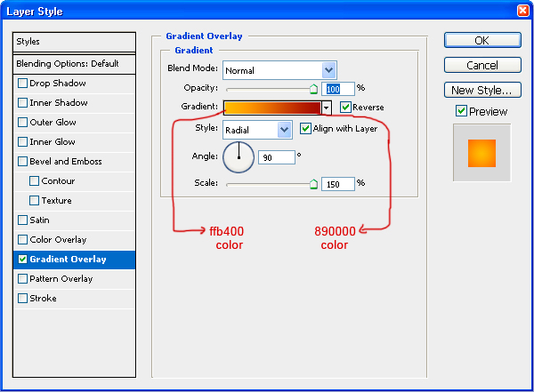Enable the Outer Glow checkbox
This screenshot has width=534, height=392.
click(22, 122)
